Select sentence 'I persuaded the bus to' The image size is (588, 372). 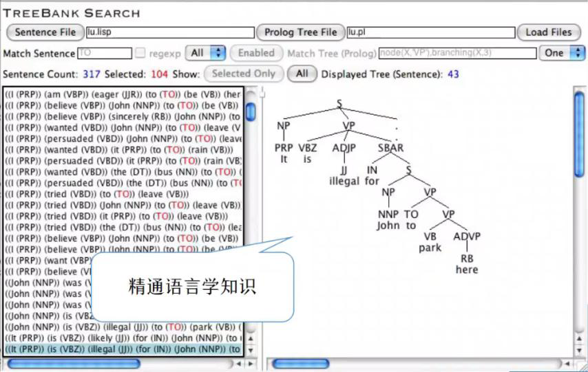click(x=123, y=183)
